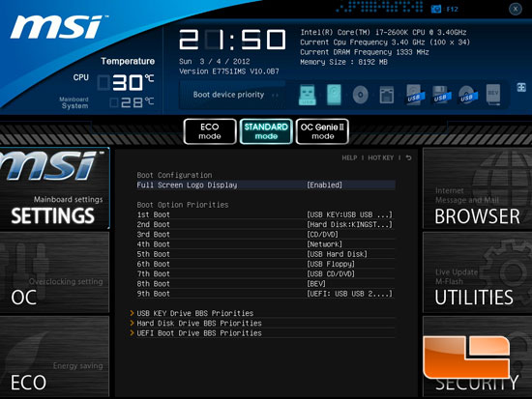Click the BEV boot device icon
The height and width of the screenshot is (399, 532).
(x=493, y=95)
